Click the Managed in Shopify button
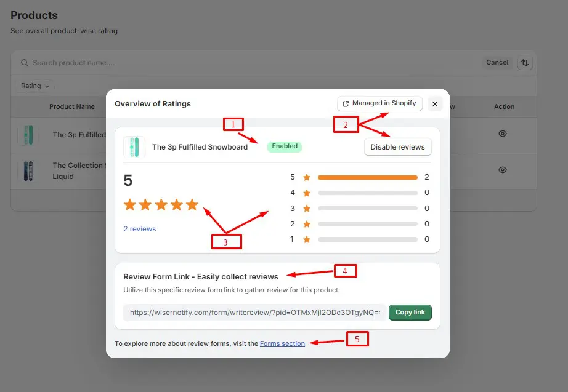 379,103
